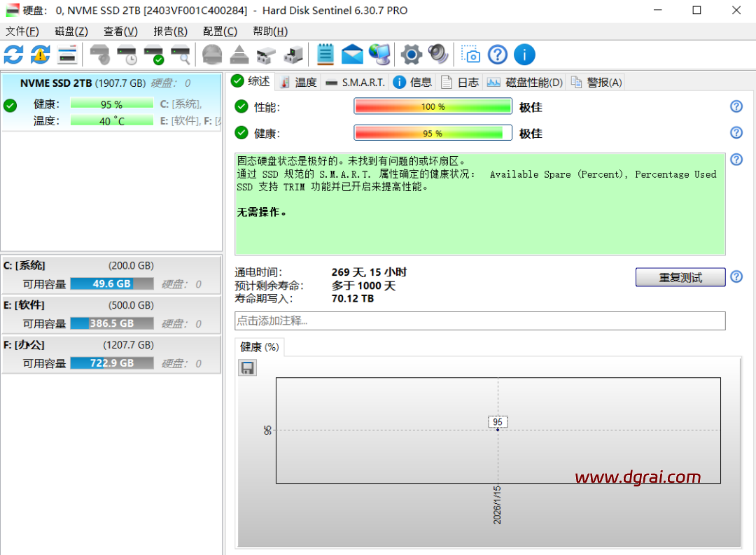Click the help icon beside performance bar

coord(736,106)
